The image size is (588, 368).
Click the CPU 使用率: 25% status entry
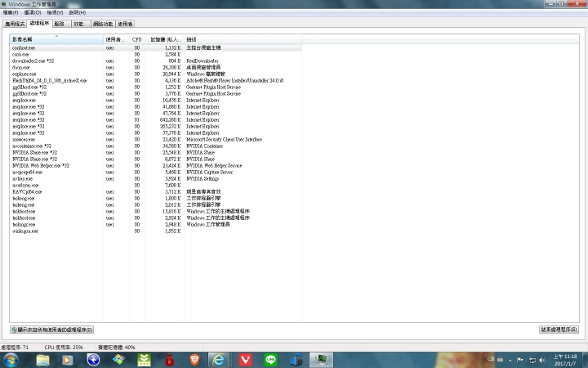[x=64, y=348]
